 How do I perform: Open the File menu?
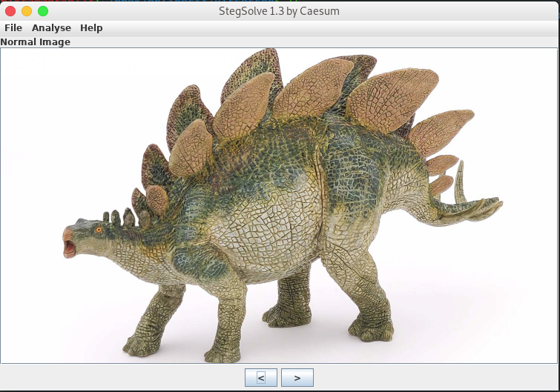click(13, 28)
